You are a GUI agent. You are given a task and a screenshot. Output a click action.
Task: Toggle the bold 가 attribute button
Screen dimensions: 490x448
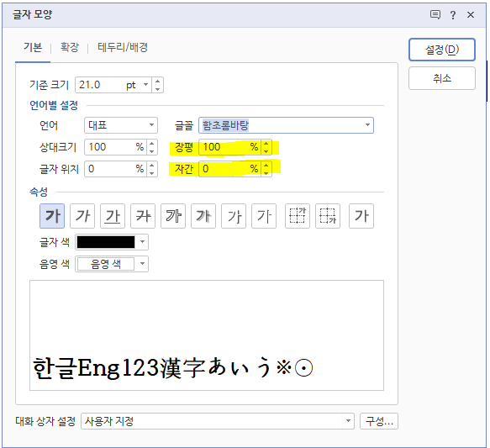click(52, 216)
